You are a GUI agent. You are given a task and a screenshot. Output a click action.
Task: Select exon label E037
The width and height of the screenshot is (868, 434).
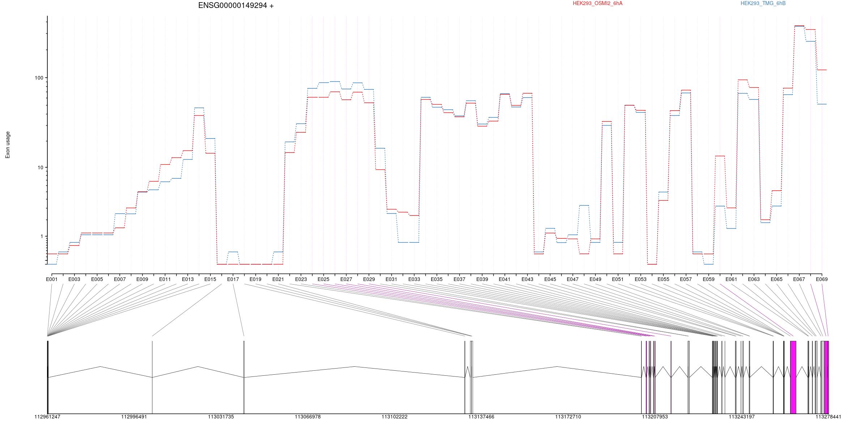[459, 279]
